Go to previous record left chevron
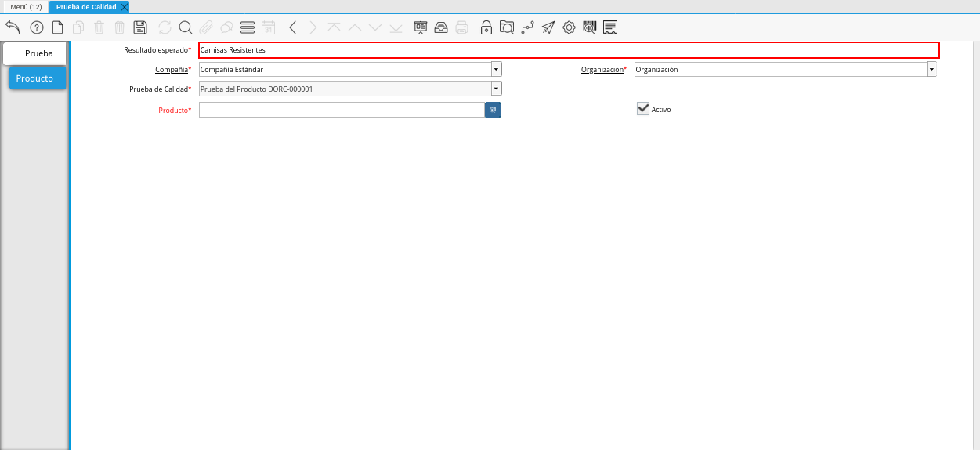 tap(292, 27)
